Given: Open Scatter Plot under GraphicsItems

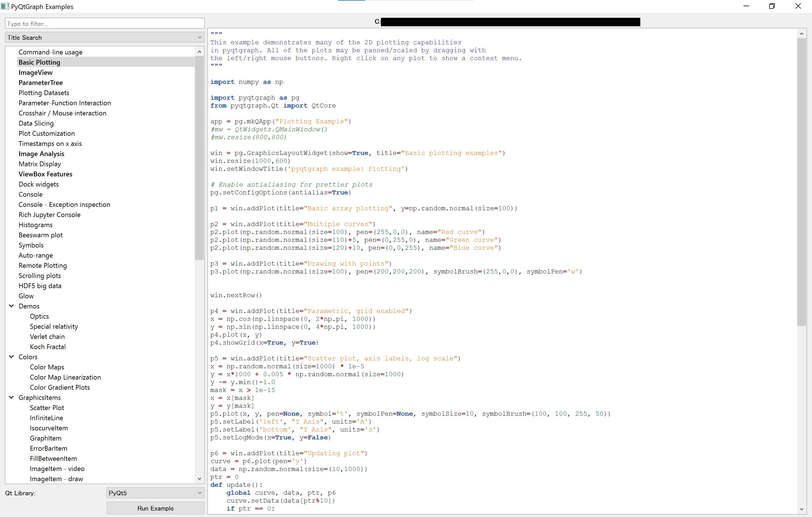Looking at the screenshot, I should point(47,407).
